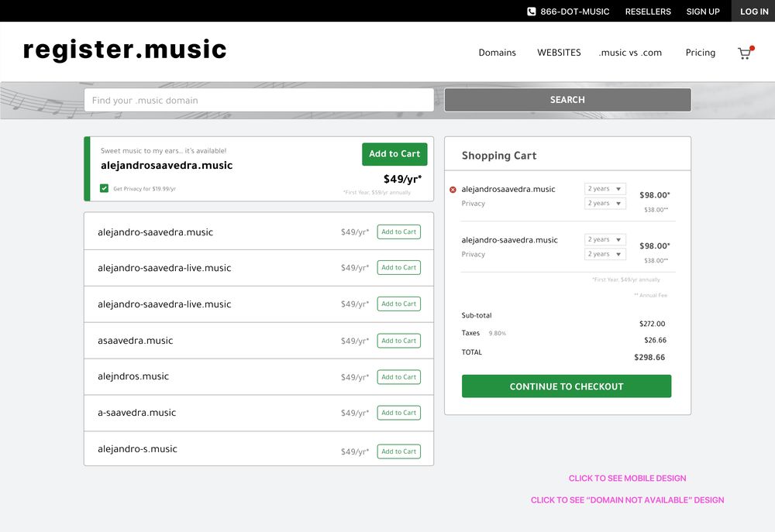Add a-saavedra.music to cart
775x532 pixels.
(x=399, y=413)
